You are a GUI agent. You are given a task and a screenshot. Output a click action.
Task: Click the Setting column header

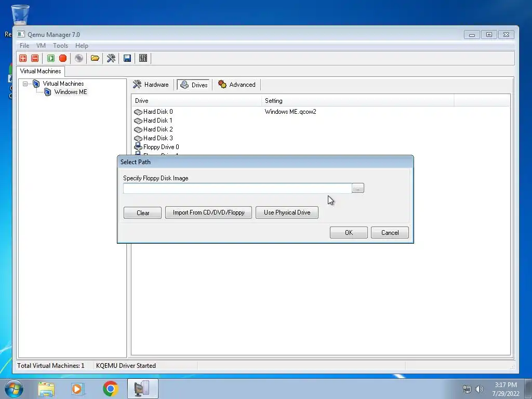tap(358, 101)
